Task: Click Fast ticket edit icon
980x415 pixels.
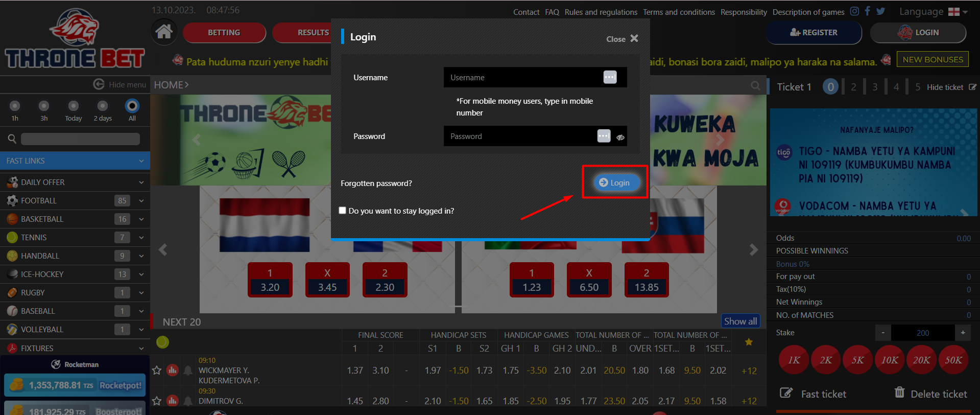Action: pos(786,393)
